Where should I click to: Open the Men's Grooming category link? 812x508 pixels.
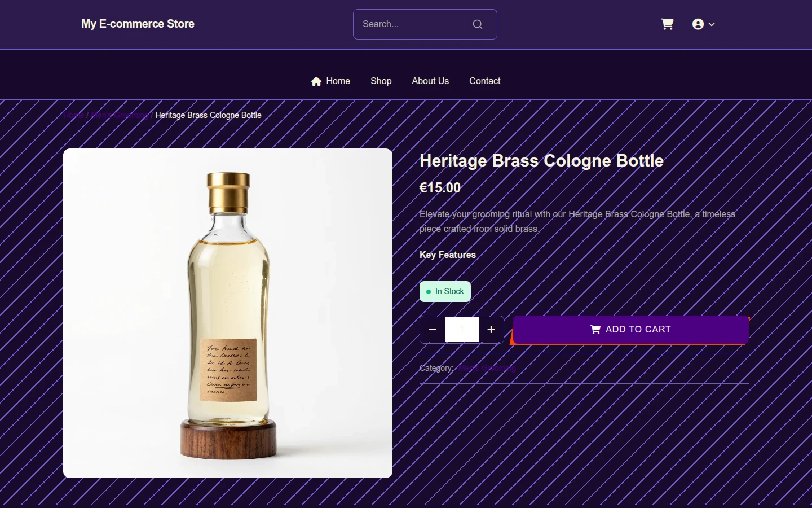(487, 368)
